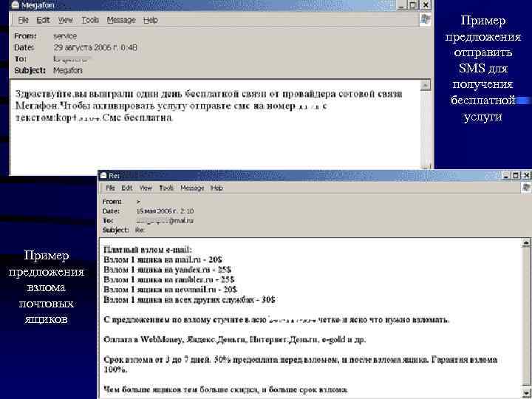This screenshot has width=532, height=399.
Task: Open Tools menu in Megafon window
Action: click(90, 20)
